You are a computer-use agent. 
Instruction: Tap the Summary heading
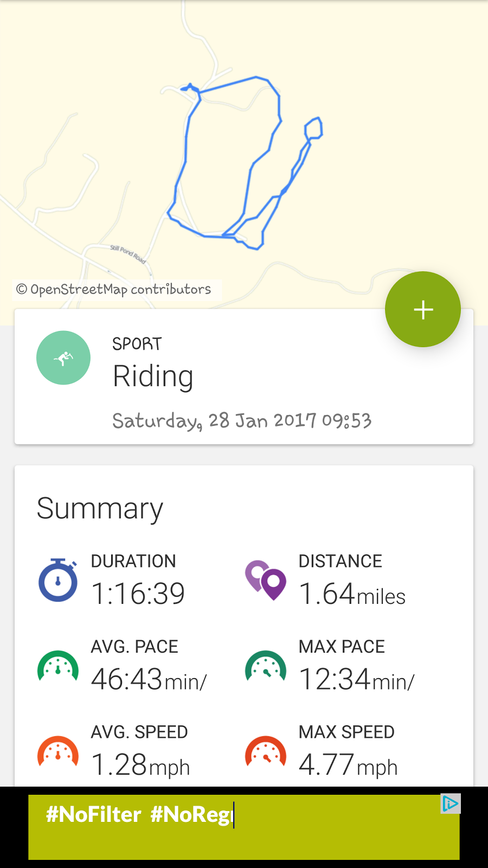coord(100,508)
